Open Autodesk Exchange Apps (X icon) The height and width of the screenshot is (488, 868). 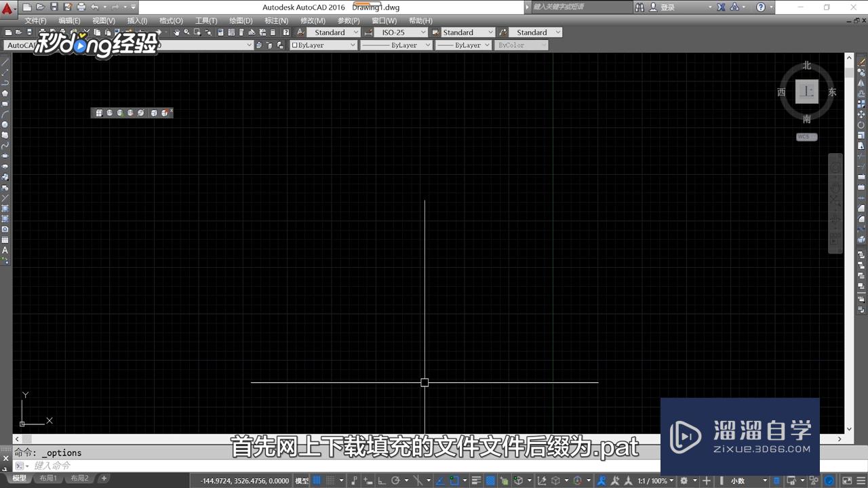coord(721,7)
